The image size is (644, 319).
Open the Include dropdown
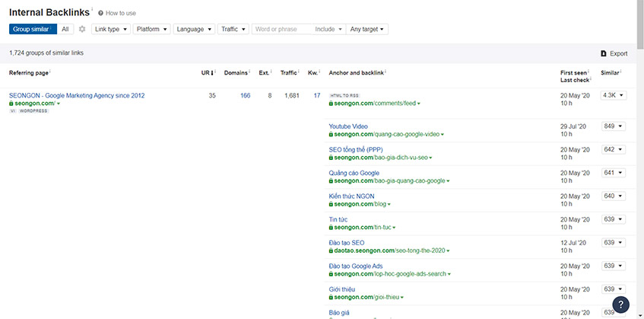coord(329,29)
